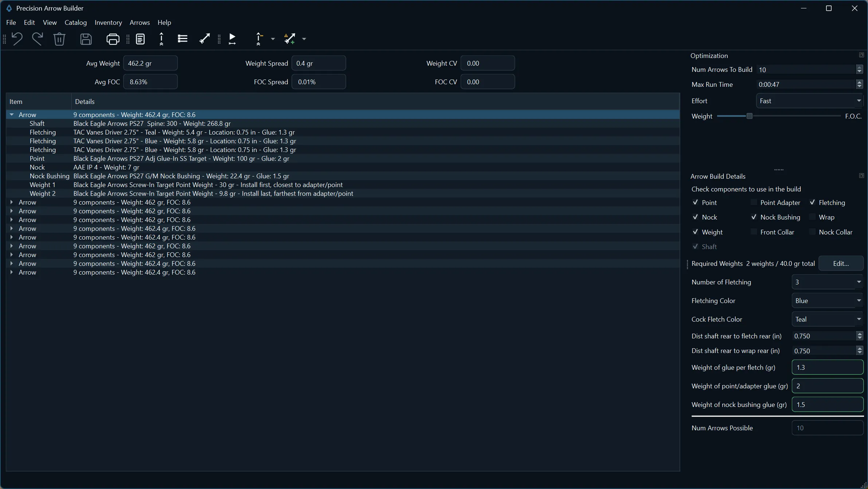The width and height of the screenshot is (868, 489).
Task: Click the Arrow Build Details float icon
Action: click(861, 176)
